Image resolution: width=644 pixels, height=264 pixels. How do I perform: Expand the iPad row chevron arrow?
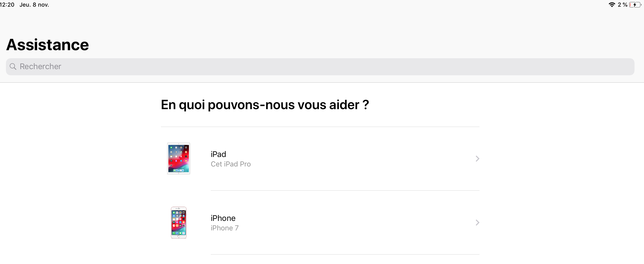pyautogui.click(x=477, y=159)
